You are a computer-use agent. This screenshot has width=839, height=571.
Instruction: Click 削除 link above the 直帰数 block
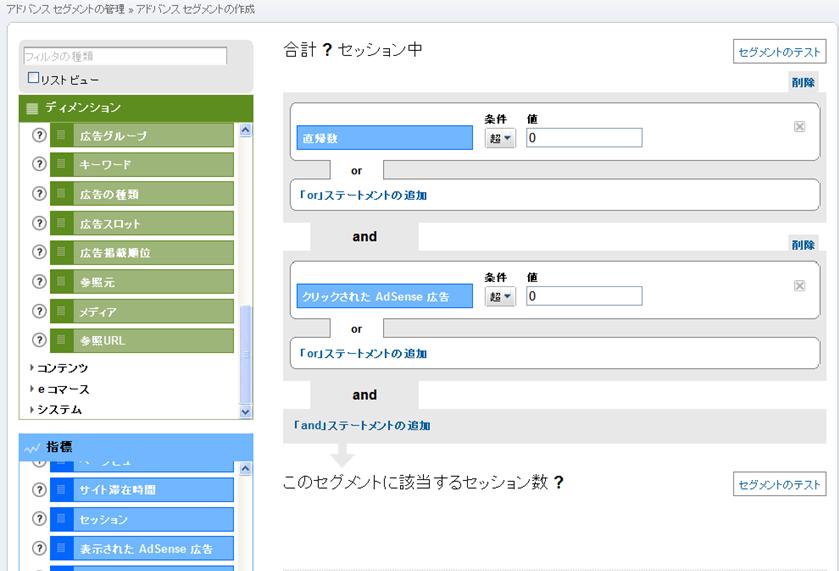(803, 82)
